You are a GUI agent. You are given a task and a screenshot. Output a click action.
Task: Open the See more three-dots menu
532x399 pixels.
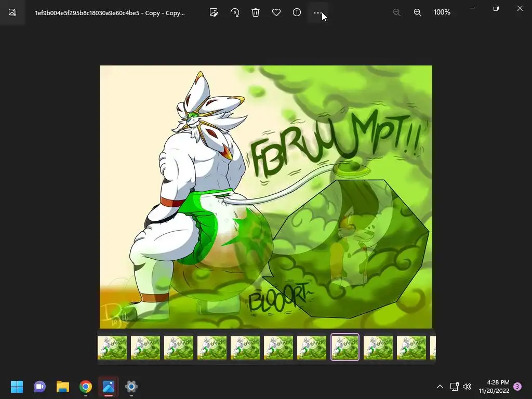coord(317,12)
